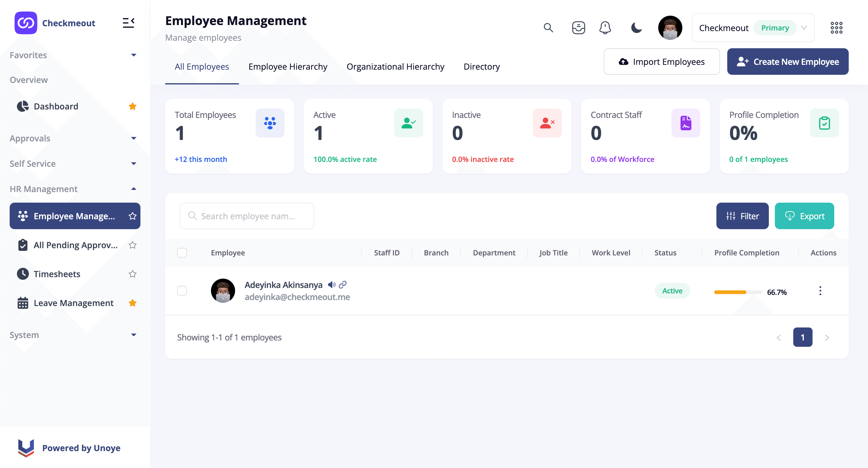
Task: Click the Profile Completion column header
Action: pyautogui.click(x=747, y=252)
